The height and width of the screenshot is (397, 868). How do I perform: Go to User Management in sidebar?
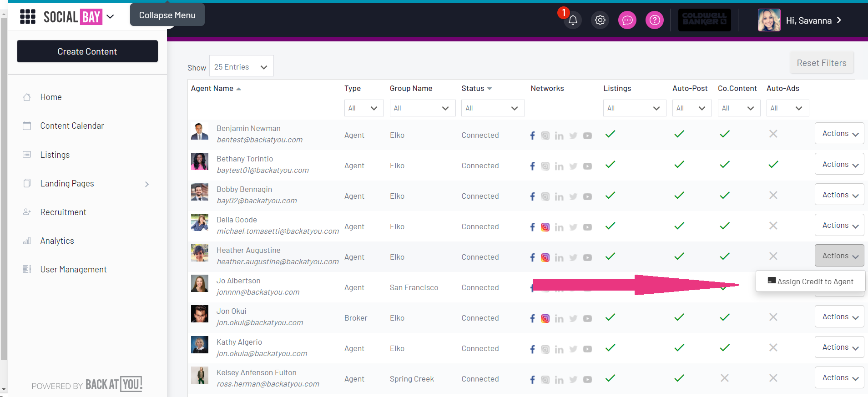73,270
